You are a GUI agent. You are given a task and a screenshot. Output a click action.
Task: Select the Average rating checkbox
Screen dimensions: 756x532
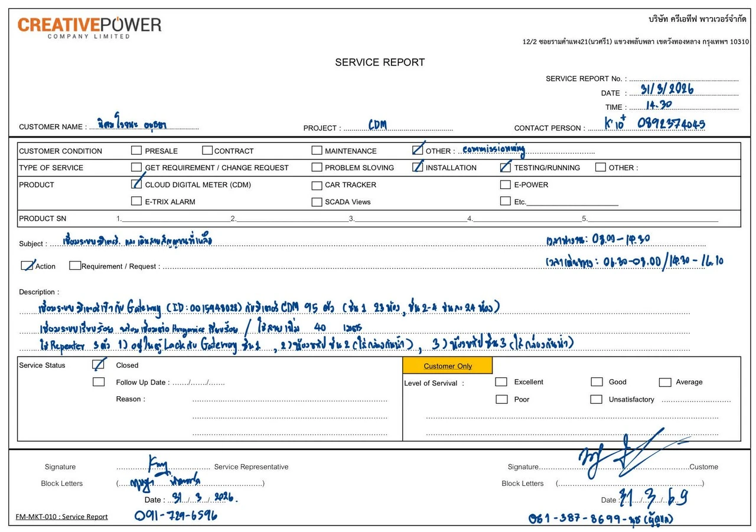(x=665, y=383)
